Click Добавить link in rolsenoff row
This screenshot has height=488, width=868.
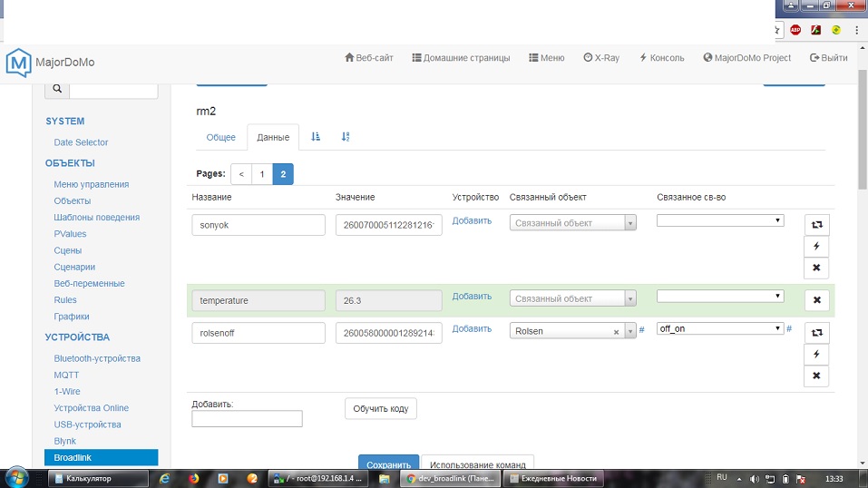point(472,328)
